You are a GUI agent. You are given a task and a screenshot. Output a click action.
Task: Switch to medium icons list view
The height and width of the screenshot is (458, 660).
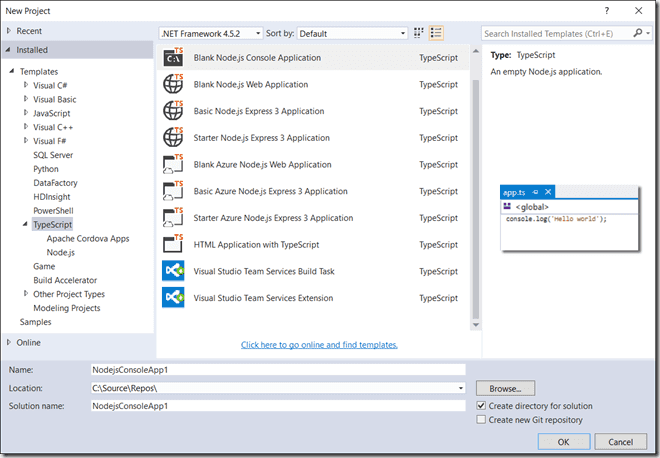coord(436,33)
